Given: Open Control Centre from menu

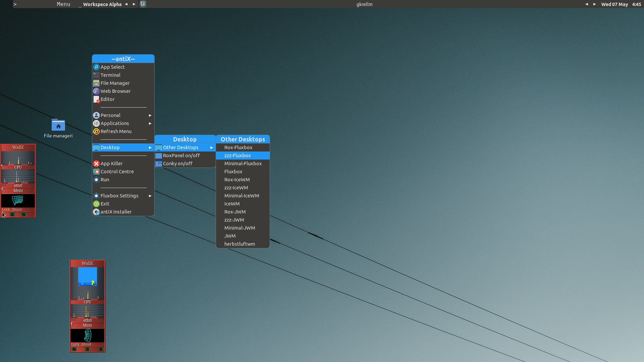Looking at the screenshot, I should (x=117, y=172).
